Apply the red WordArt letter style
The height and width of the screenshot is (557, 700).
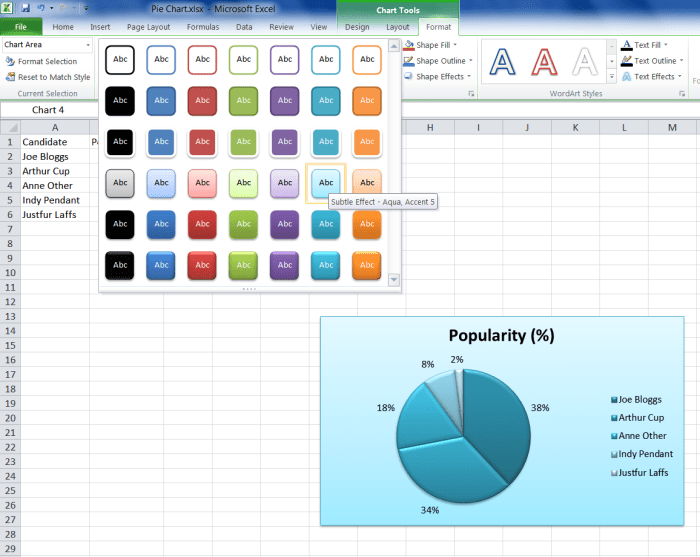[544, 62]
